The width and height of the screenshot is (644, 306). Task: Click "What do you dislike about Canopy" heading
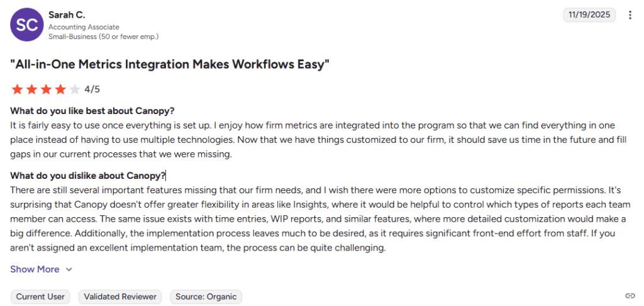click(87, 176)
